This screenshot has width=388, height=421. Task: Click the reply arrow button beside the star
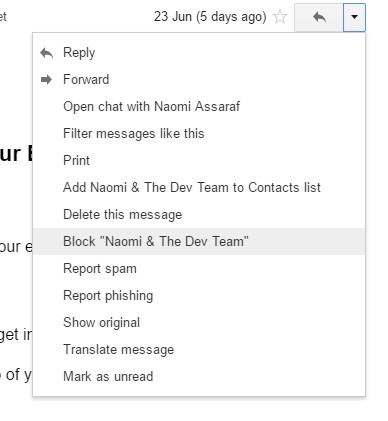[x=319, y=17]
